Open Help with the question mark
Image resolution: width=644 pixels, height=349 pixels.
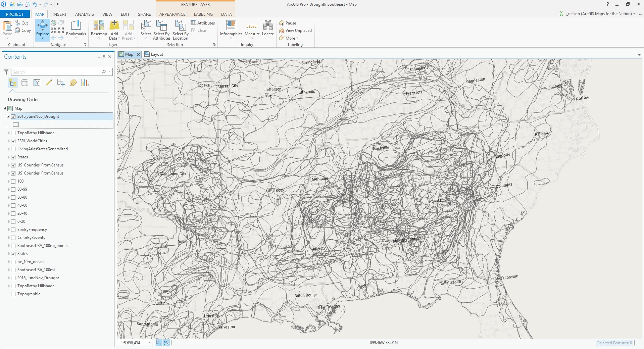click(x=607, y=4)
